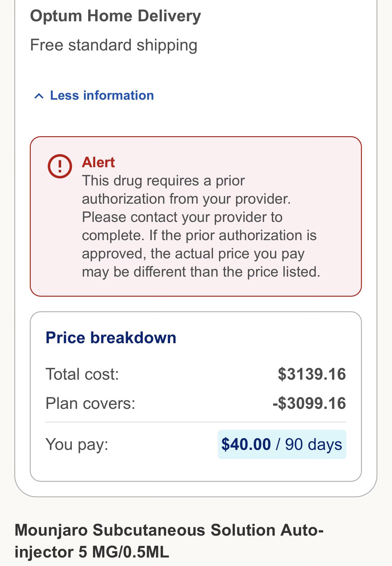Select the Optum Home Delivery heading
Image resolution: width=392 pixels, height=566 pixels.
[115, 16]
